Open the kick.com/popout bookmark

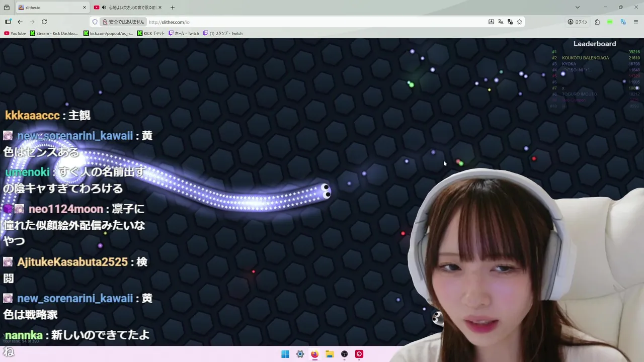108,34
